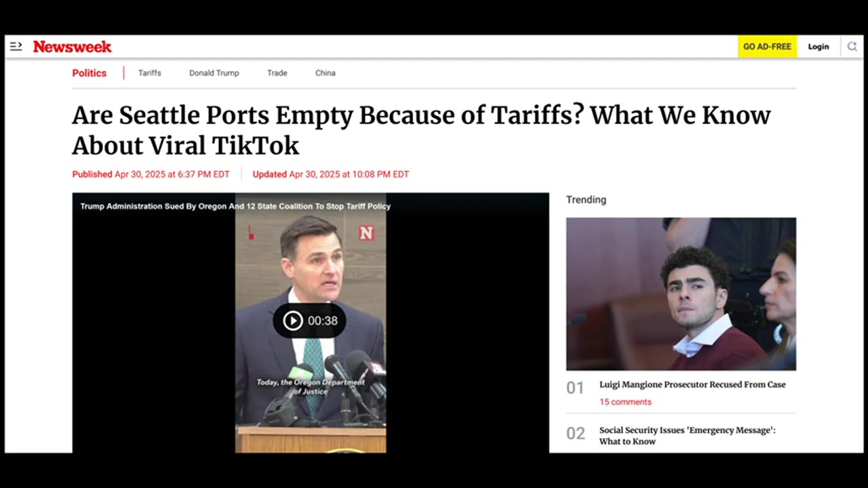Click the 00:38 video duration label
Screen dimensions: 868x488
coord(323,321)
